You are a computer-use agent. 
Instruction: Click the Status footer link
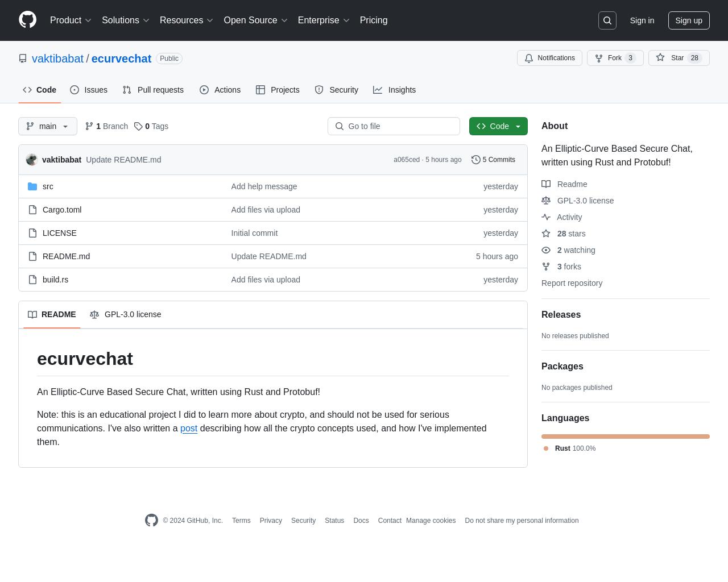pyautogui.click(x=334, y=521)
